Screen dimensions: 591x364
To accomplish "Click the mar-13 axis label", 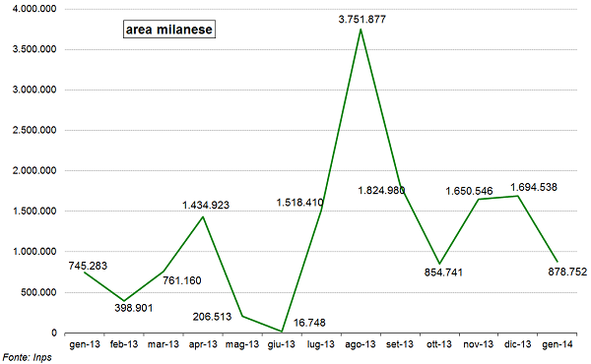I will [164, 344].
